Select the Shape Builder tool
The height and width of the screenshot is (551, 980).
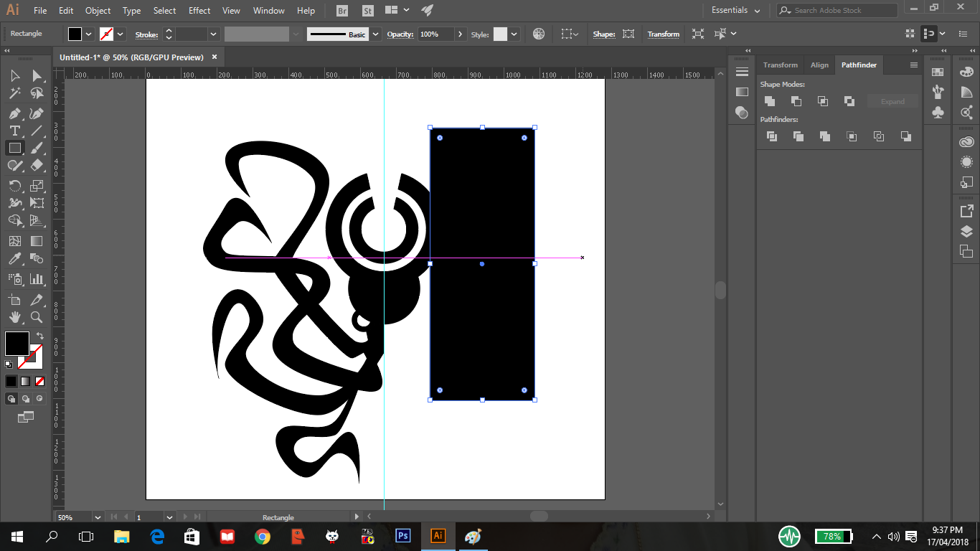point(14,220)
